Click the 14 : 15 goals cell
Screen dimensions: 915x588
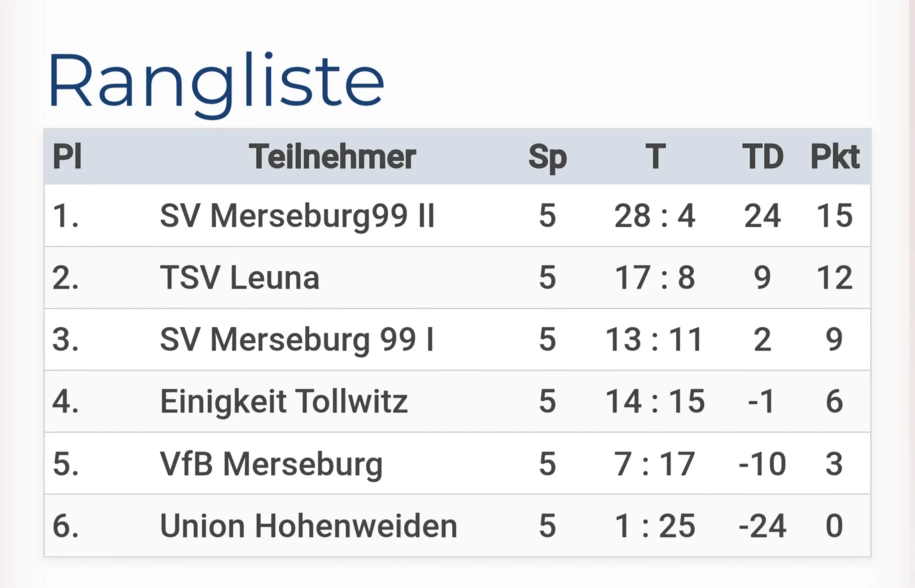tap(655, 401)
